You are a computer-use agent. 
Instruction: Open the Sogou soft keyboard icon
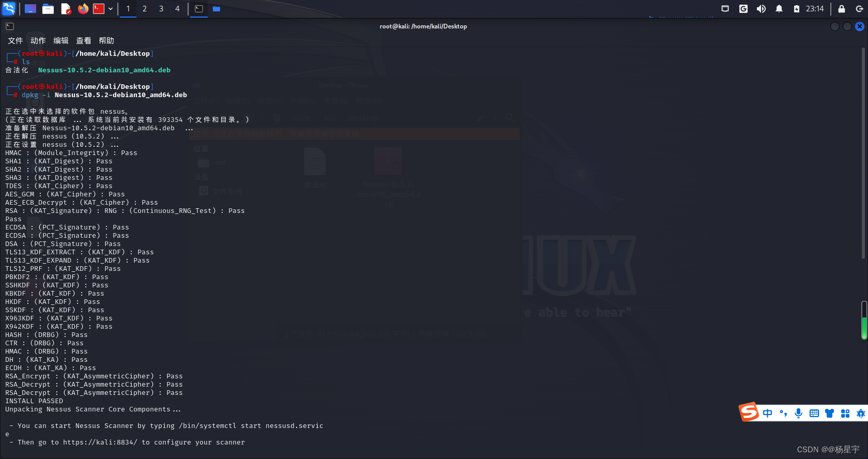[x=814, y=413]
